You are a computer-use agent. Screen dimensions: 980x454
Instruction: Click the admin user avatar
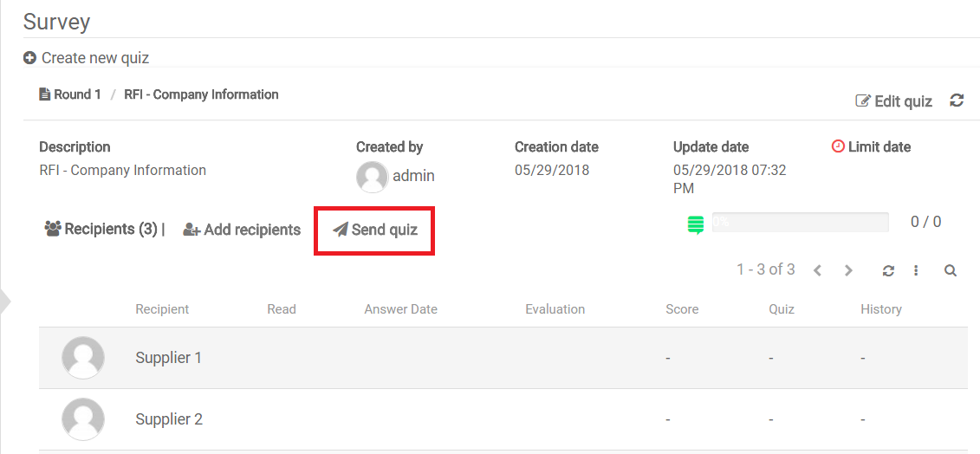372,177
